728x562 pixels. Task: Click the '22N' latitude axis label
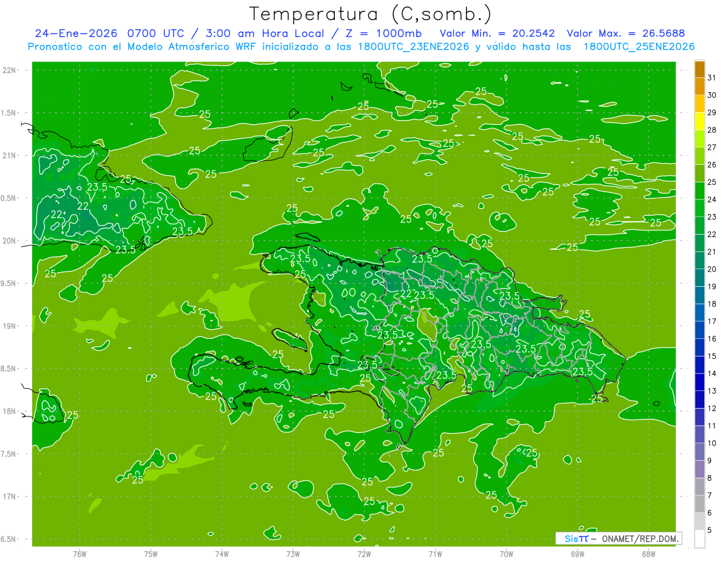coord(9,70)
